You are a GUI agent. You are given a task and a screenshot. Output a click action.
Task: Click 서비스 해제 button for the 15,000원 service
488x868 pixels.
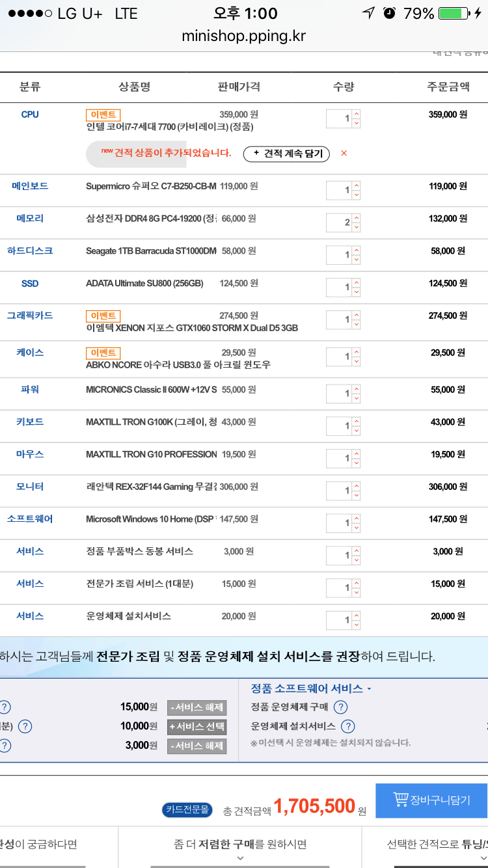(197, 707)
